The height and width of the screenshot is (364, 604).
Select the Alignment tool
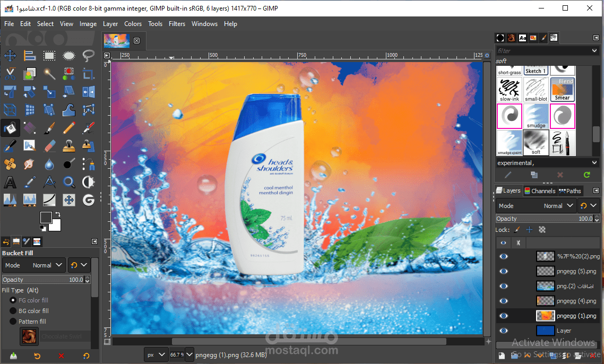coord(30,56)
